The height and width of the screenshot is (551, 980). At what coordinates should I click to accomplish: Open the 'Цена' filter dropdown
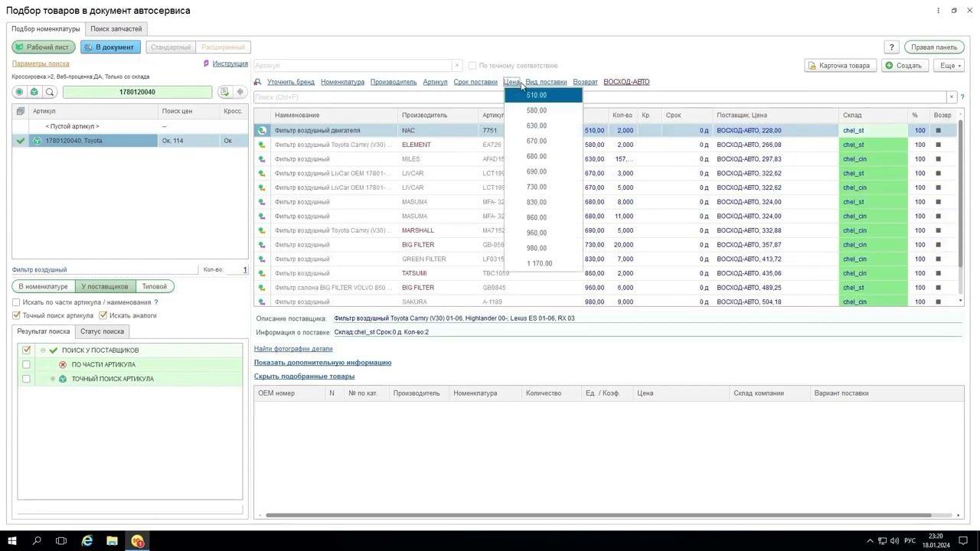click(511, 82)
